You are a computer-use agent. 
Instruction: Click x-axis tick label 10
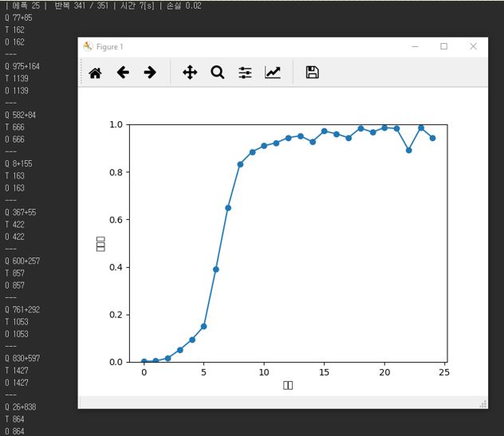(264, 372)
